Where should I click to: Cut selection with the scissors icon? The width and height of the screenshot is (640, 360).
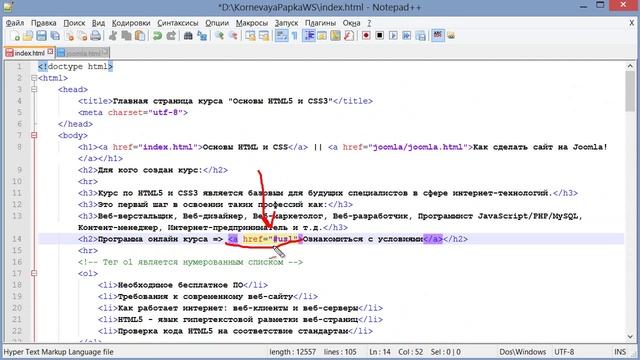[x=113, y=36]
